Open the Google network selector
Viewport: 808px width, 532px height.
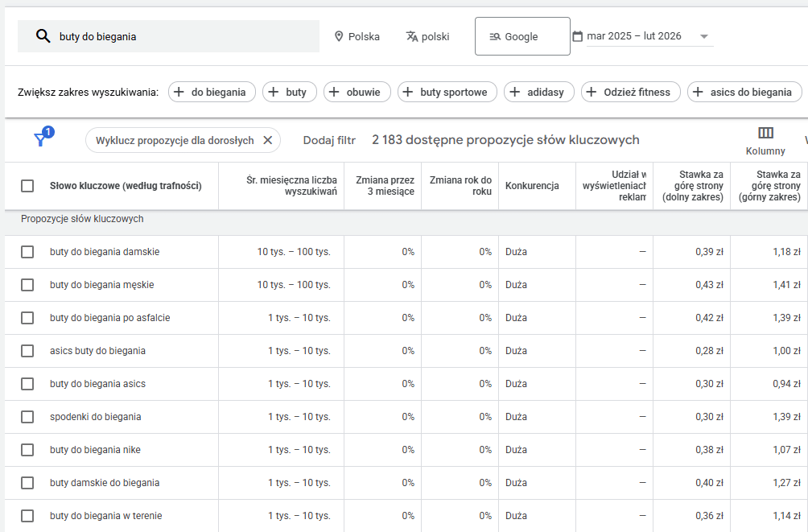[x=522, y=36]
